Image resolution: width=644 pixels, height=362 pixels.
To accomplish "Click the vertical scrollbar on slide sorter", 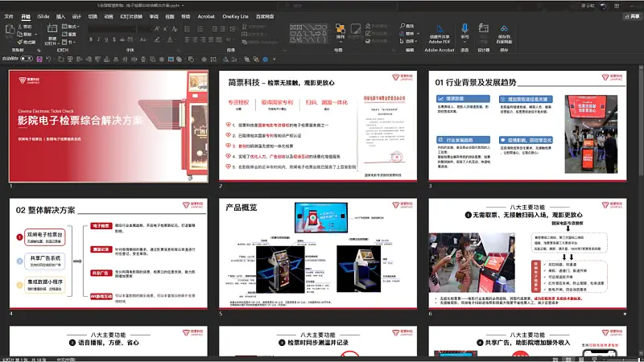I will 641,123.
